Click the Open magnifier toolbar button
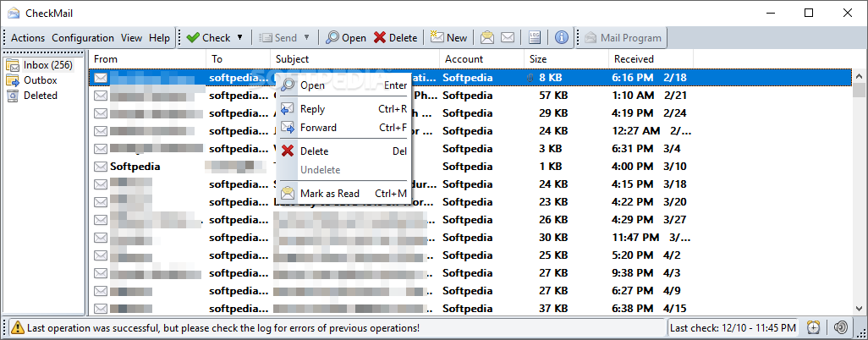The image size is (868, 340). 345,38
